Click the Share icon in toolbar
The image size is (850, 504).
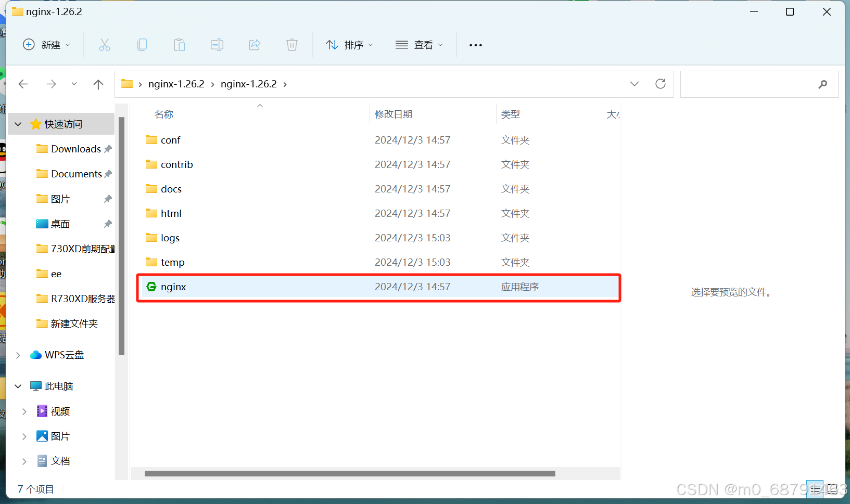(255, 45)
